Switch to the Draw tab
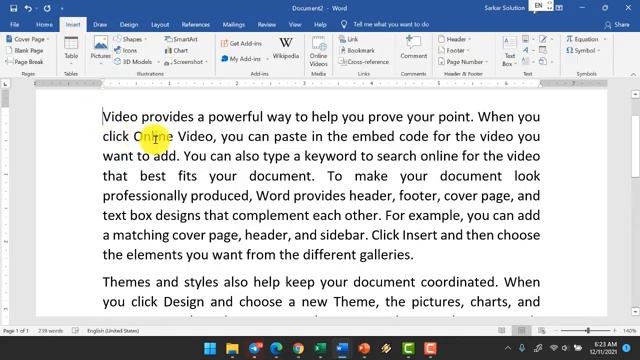Screen dimensions: 640x360 100,24
